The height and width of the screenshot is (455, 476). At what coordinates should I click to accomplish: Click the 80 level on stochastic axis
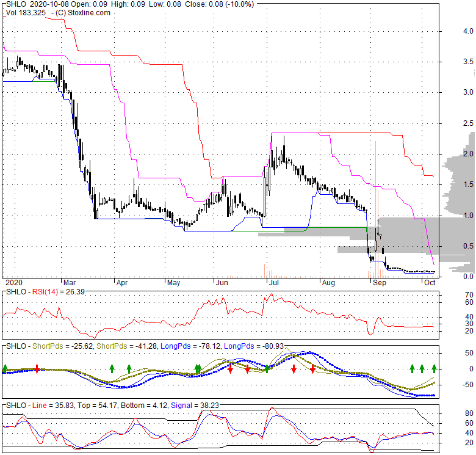(x=469, y=413)
